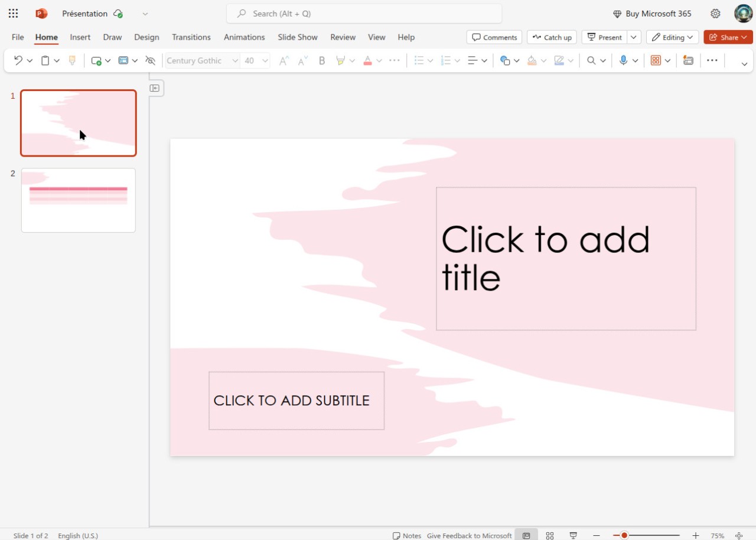This screenshot has width=756, height=540.
Task: Open the Editing mode dropdown
Action: point(672,37)
